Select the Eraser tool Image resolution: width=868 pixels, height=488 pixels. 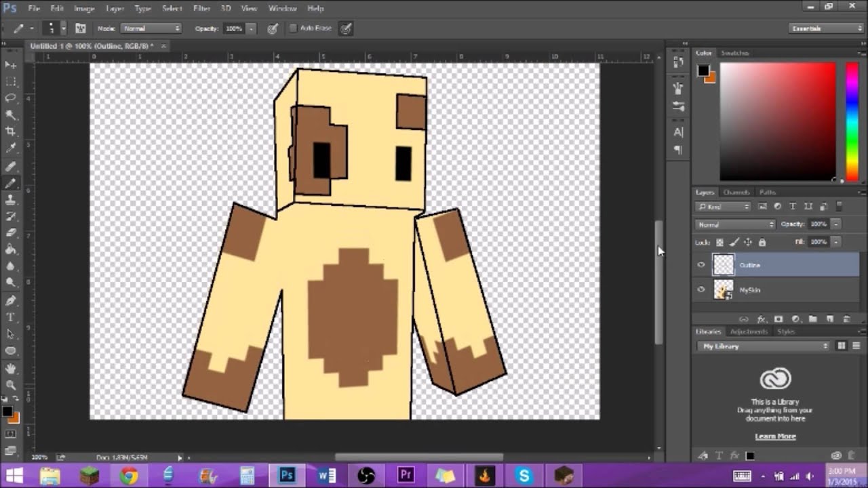(10, 233)
